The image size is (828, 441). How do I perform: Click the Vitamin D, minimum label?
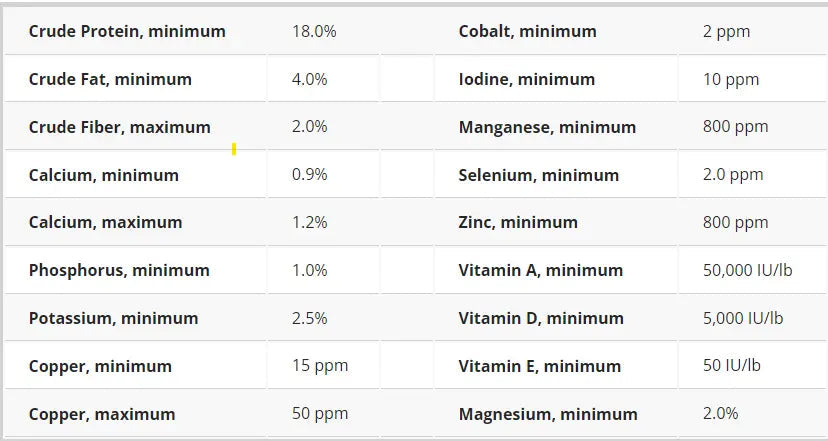pyautogui.click(x=541, y=318)
